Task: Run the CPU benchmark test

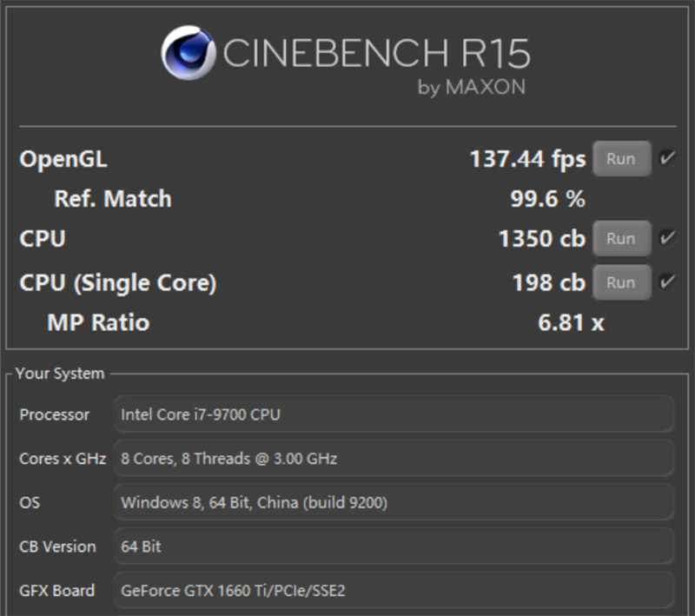Action: 622,238
